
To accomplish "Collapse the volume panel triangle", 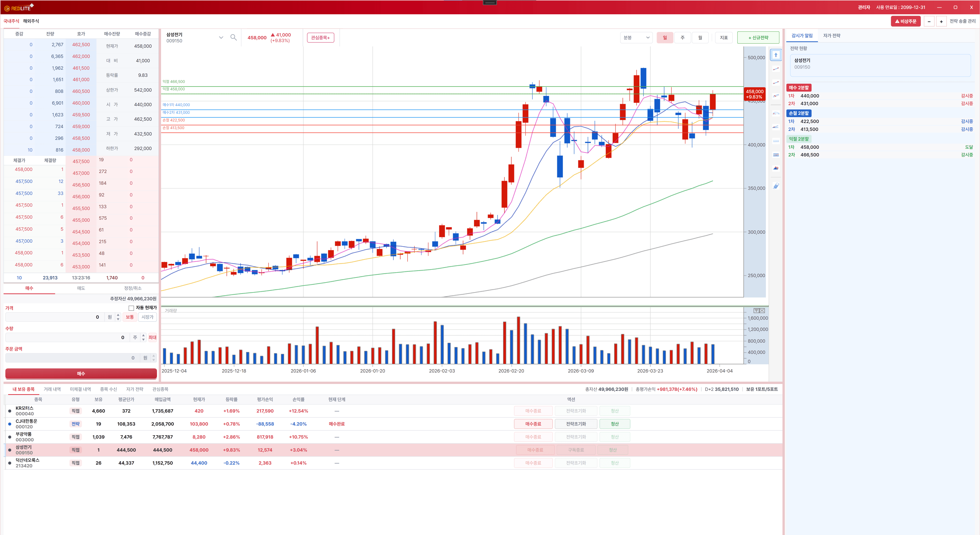I will [x=756, y=311].
